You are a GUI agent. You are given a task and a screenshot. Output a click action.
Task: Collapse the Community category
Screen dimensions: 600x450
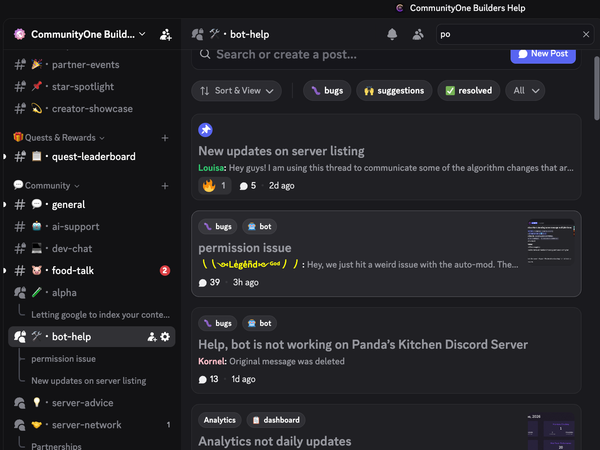(x=46, y=186)
